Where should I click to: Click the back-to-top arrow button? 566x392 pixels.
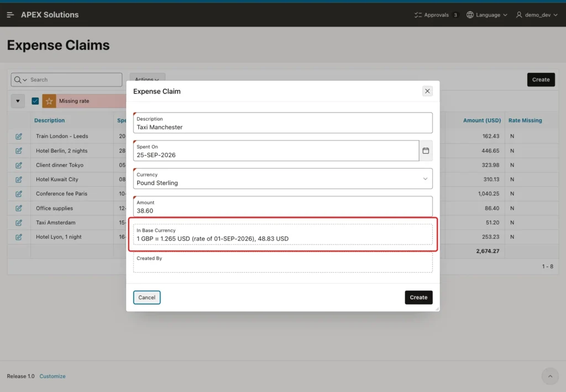pyautogui.click(x=550, y=377)
